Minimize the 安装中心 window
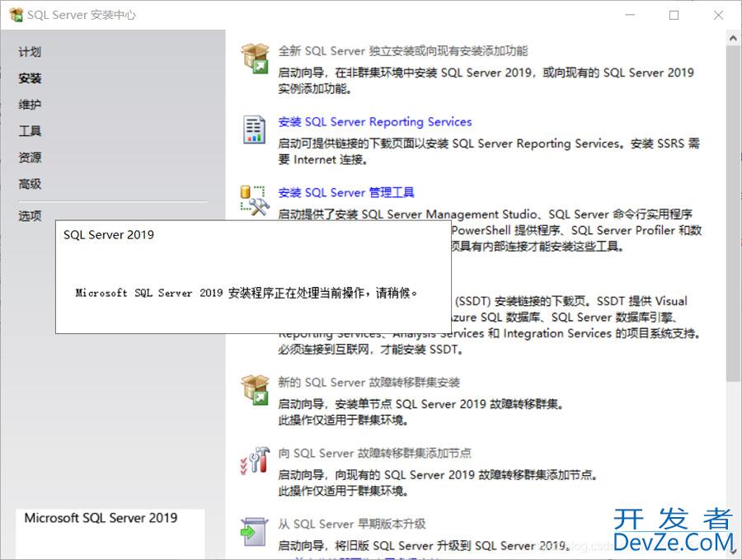Screen dimensions: 742x560 pos(630,15)
